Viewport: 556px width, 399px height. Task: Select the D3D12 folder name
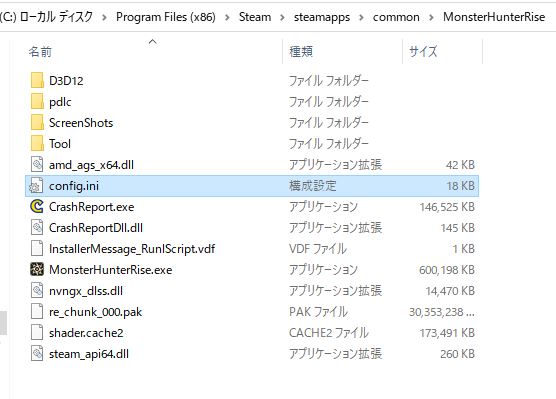point(66,81)
